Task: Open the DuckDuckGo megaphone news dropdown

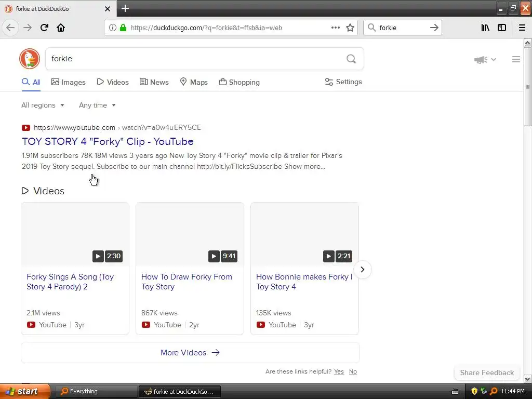Action: (x=485, y=59)
